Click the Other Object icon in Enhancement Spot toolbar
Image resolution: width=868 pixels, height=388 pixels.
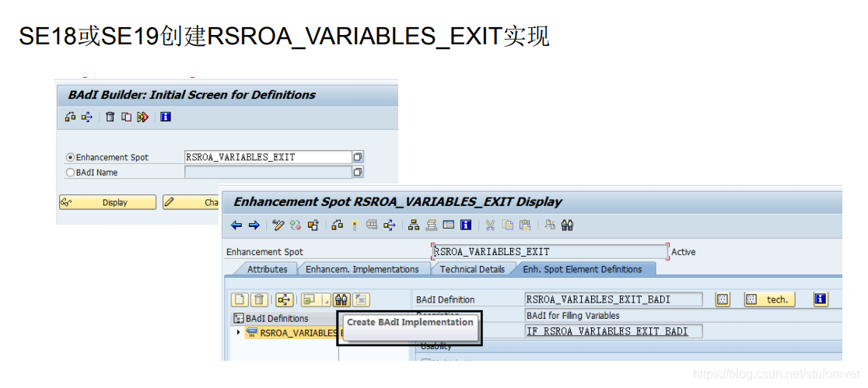tap(313, 225)
